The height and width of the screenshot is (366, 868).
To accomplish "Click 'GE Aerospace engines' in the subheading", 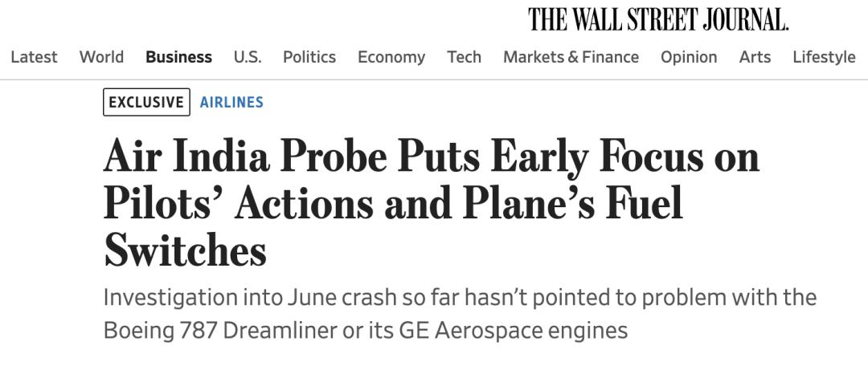I will (x=513, y=330).
